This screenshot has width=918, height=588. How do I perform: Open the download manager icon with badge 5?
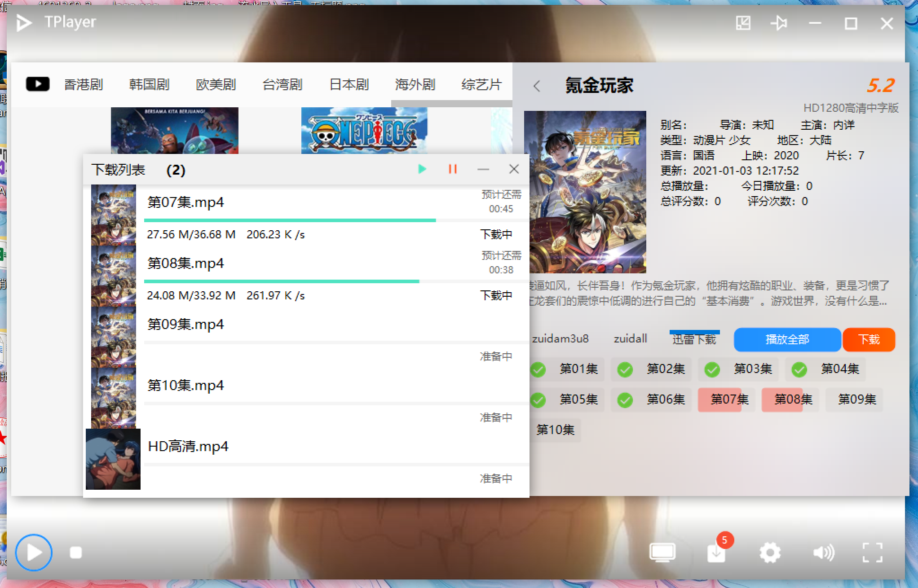(716, 553)
